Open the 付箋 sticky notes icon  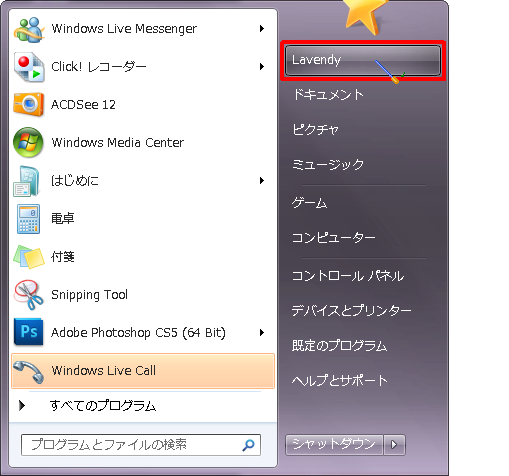[x=29, y=256]
